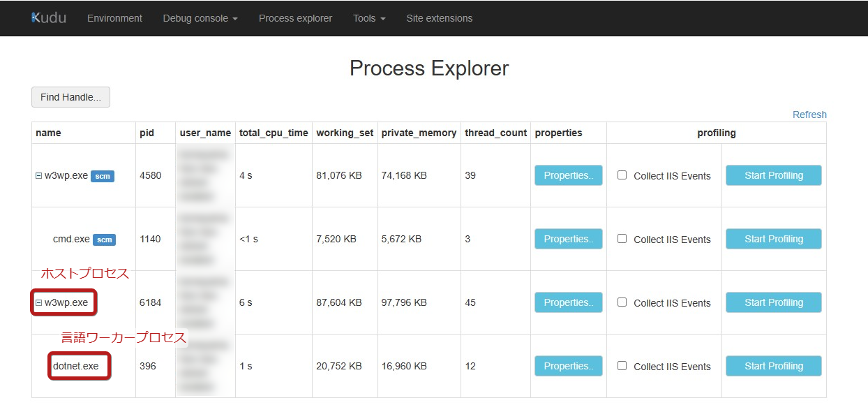Enable Collect IIS Events for pid 4580

[x=622, y=175]
